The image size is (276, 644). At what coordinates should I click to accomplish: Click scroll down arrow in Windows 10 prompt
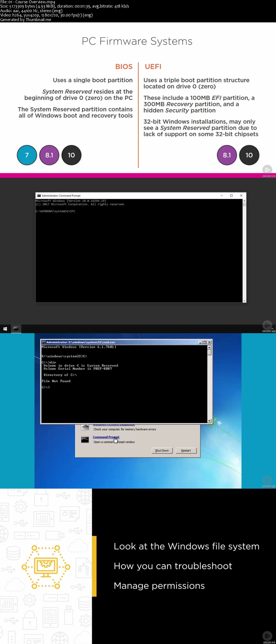point(244,301)
